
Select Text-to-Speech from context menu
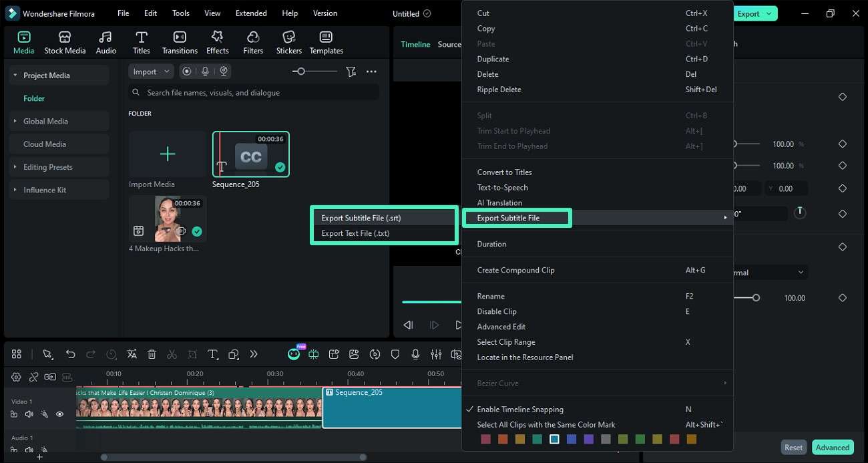[x=502, y=187]
